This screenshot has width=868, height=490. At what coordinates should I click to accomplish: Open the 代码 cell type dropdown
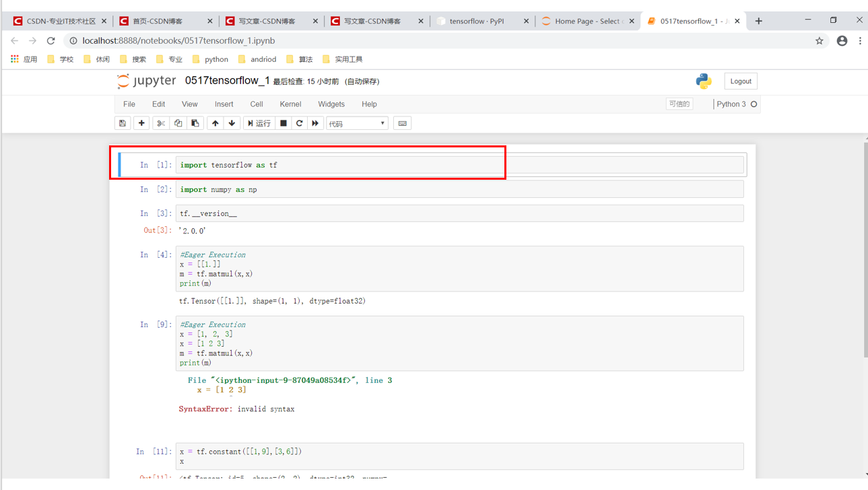coord(357,123)
